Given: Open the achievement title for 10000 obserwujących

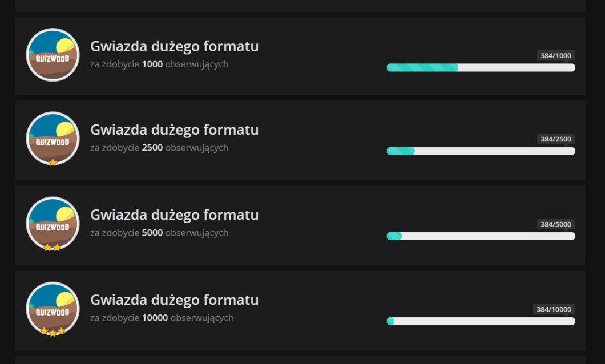Looking at the screenshot, I should (x=174, y=300).
